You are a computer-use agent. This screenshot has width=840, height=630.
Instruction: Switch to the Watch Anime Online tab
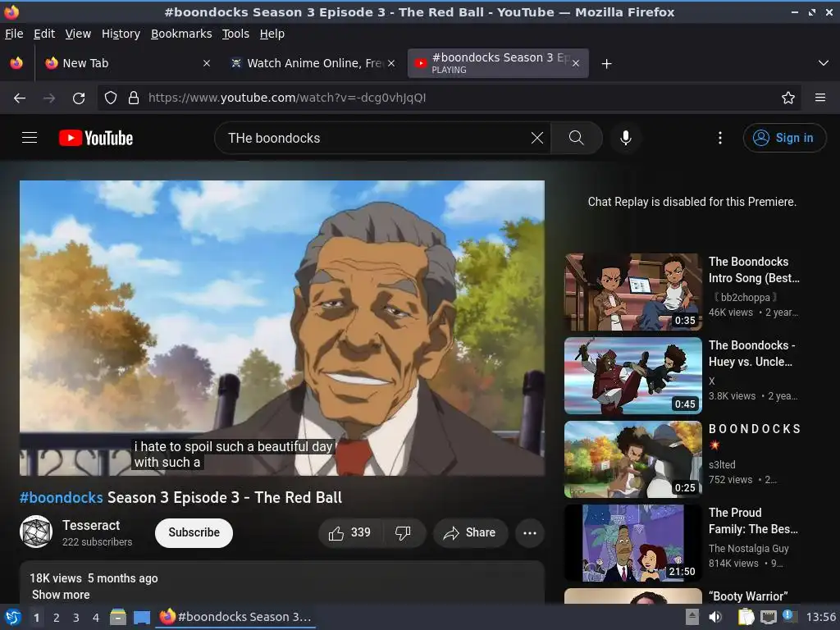(313, 63)
